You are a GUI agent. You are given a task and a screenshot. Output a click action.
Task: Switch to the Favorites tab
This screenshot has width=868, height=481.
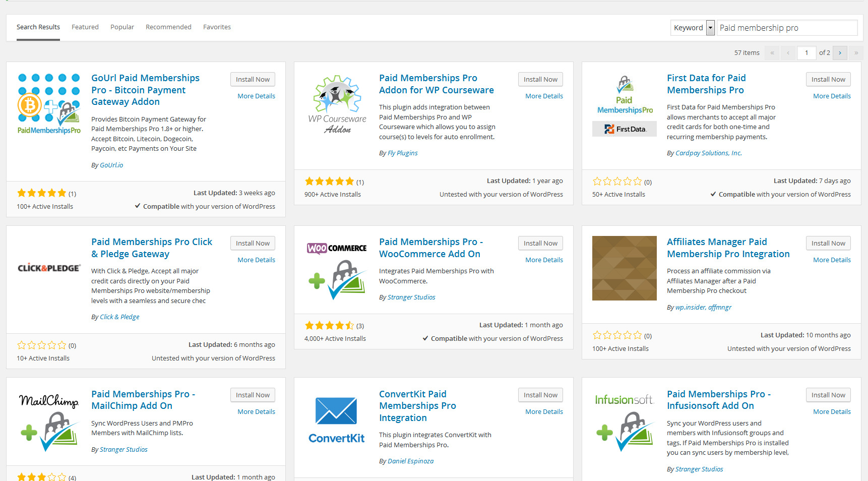[x=217, y=27]
